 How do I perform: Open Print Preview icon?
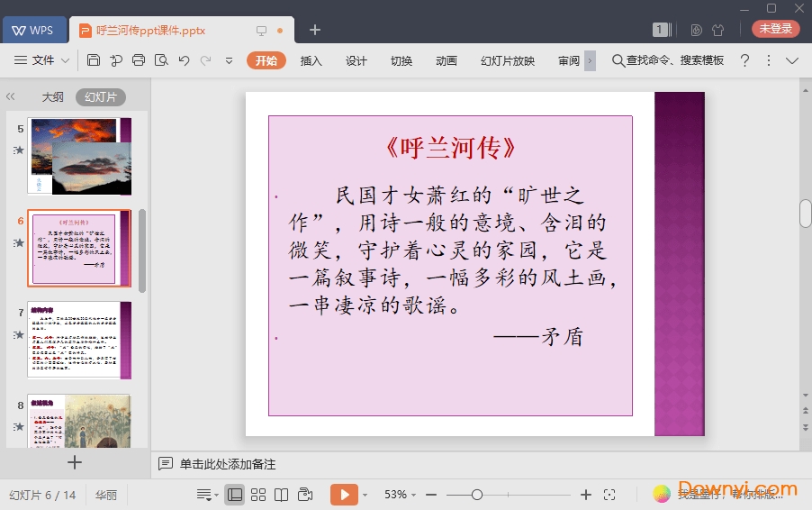click(161, 60)
